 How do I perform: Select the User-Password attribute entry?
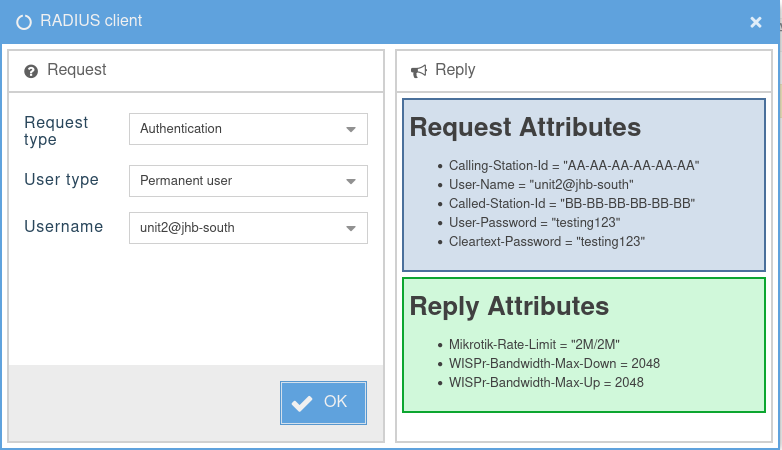click(534, 222)
